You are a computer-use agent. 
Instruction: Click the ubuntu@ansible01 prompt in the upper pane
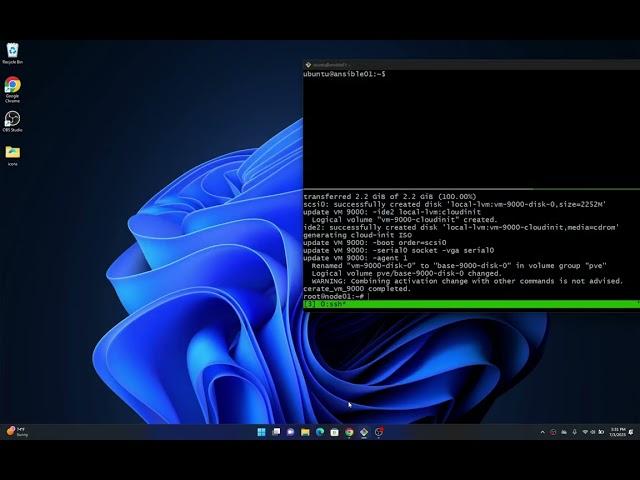click(344, 74)
